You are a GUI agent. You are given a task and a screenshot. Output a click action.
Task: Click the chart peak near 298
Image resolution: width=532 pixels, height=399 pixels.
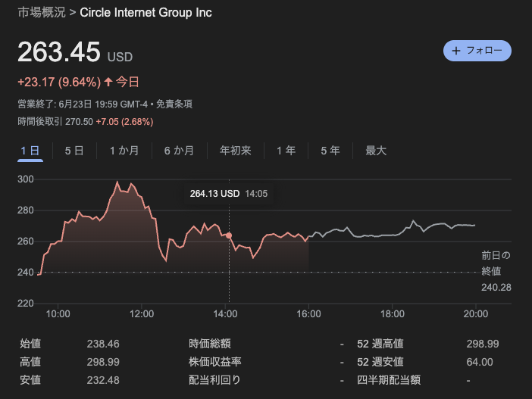(x=117, y=182)
